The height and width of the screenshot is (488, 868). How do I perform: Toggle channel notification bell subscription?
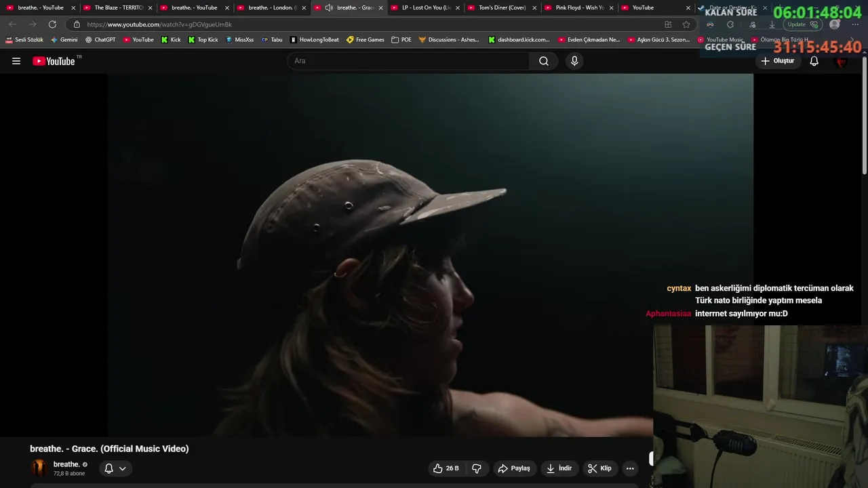[108, 468]
